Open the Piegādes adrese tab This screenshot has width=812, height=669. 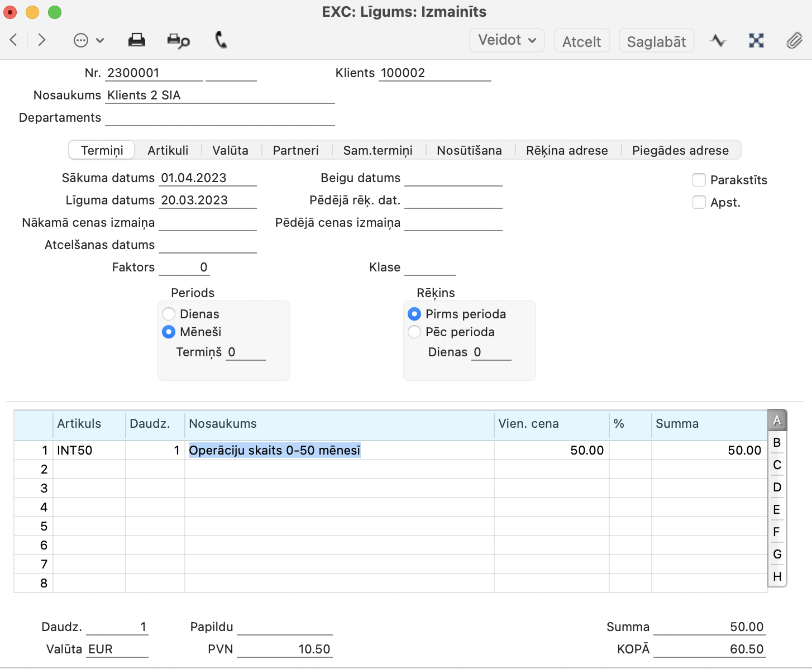[680, 150]
